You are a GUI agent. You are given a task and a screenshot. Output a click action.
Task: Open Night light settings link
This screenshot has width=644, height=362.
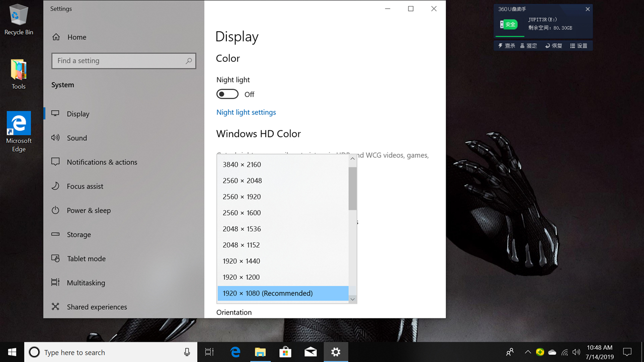point(246,113)
